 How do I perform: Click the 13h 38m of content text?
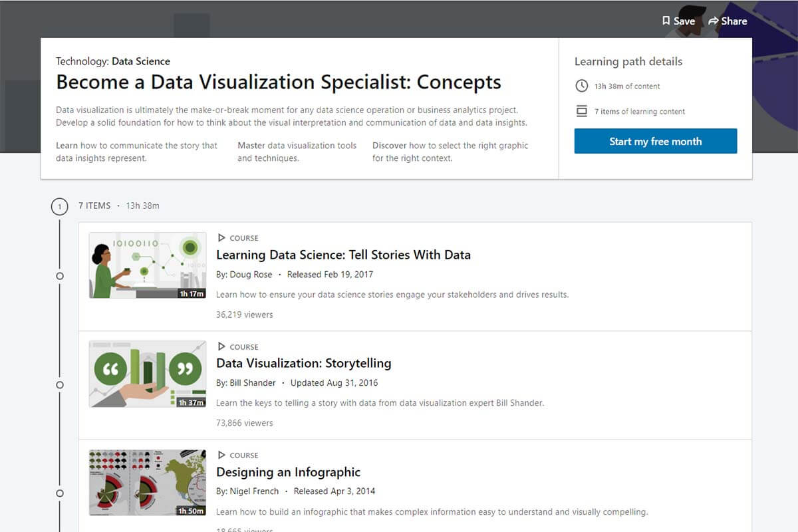click(x=627, y=86)
